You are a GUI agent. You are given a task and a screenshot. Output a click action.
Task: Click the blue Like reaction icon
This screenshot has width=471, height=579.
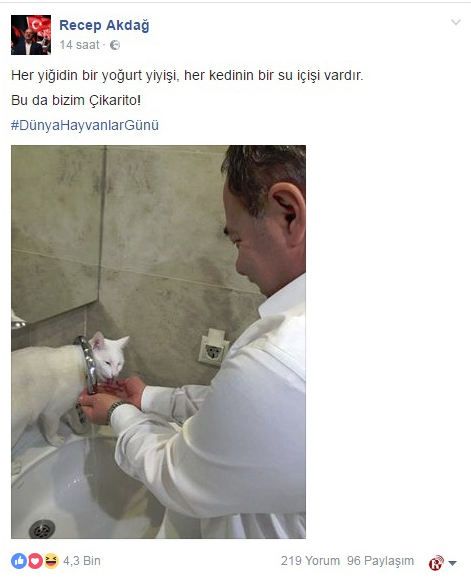click(19, 561)
